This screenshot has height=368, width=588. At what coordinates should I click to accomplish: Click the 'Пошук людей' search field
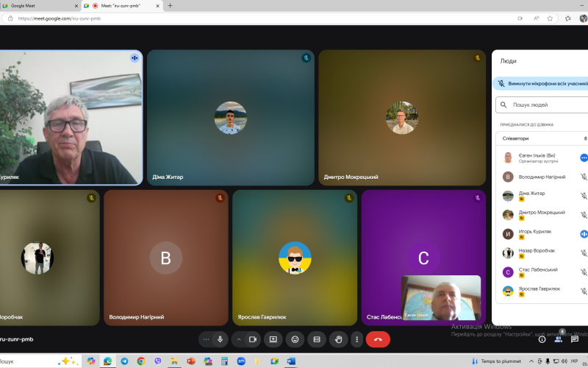(x=542, y=105)
